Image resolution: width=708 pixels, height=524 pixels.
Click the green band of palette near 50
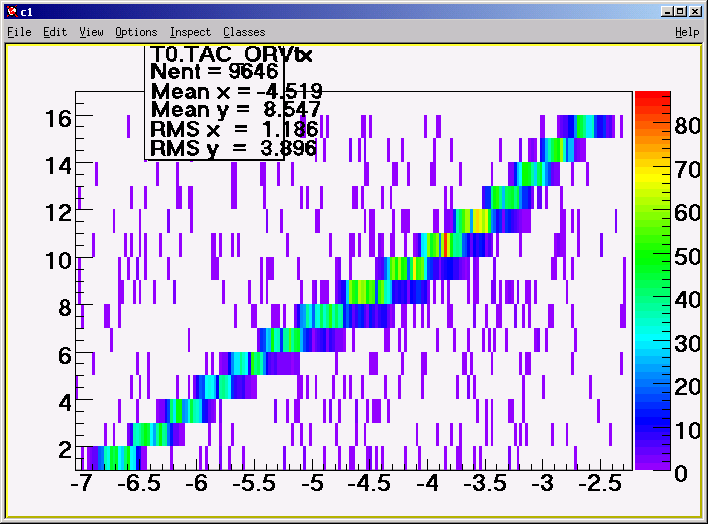[652, 257]
